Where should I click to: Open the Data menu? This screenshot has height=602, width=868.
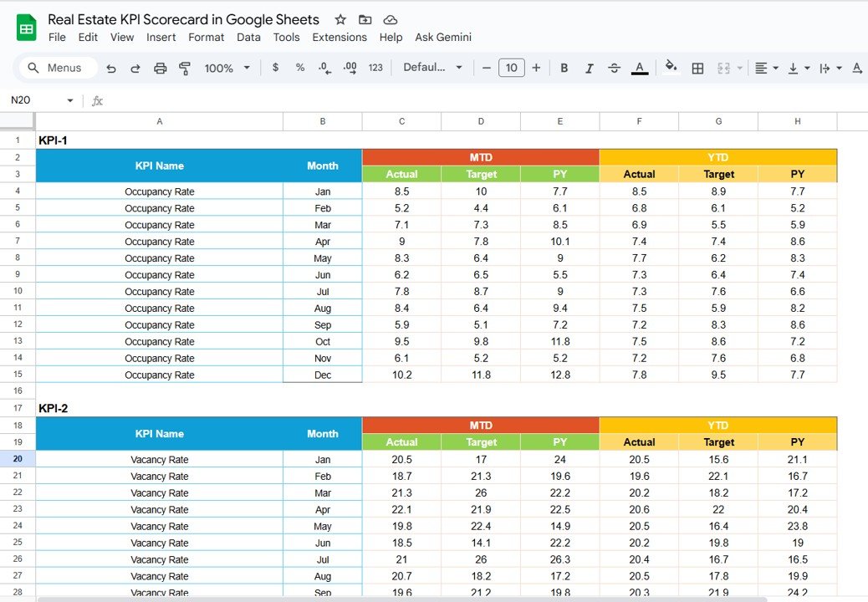pos(248,37)
